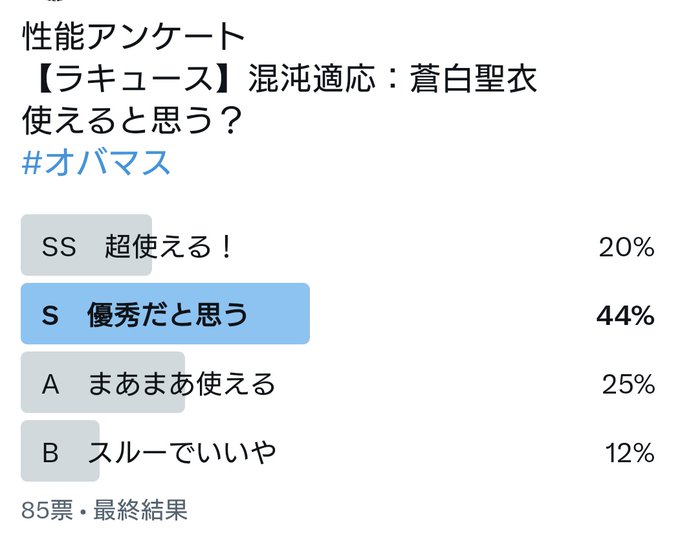Click the 12% result percentage
Screen dimensions: 680x536
(630, 453)
